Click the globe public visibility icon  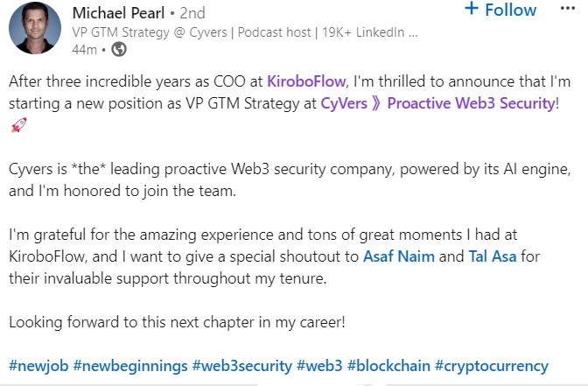119,49
